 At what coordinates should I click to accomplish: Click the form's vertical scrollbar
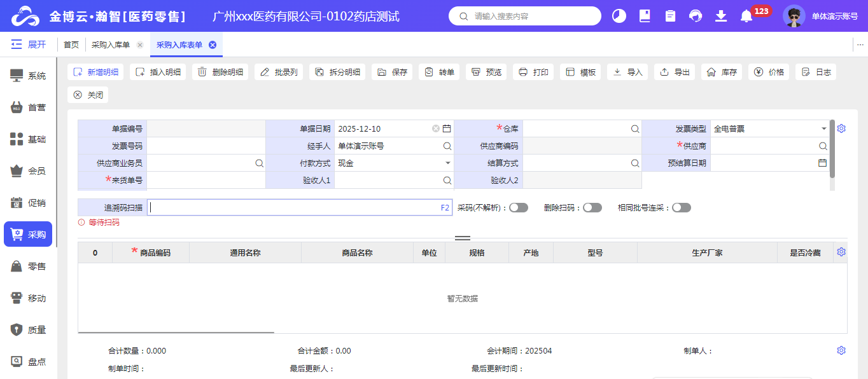coord(832,148)
